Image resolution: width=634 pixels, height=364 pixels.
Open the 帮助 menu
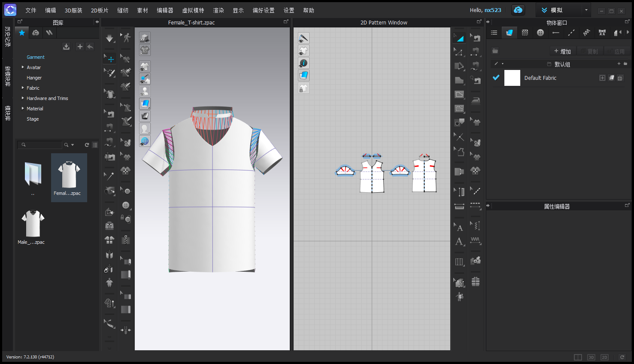click(309, 10)
